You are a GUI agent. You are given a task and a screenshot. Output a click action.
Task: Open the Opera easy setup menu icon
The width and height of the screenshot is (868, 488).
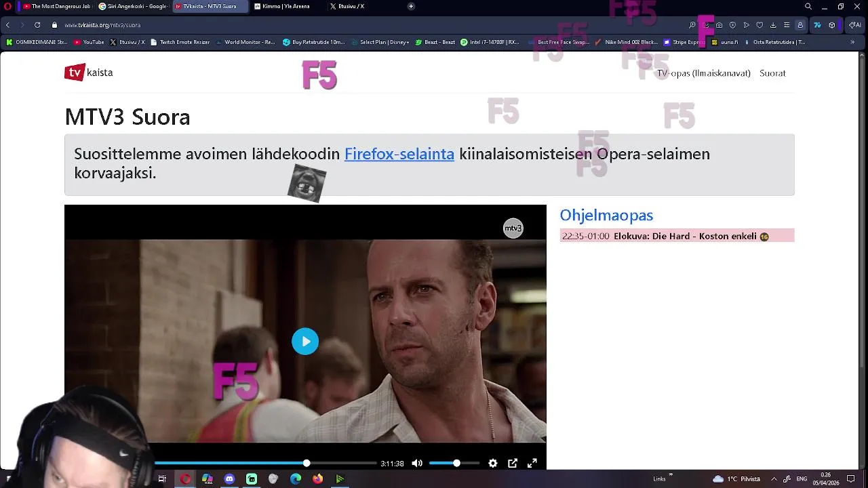point(787,25)
